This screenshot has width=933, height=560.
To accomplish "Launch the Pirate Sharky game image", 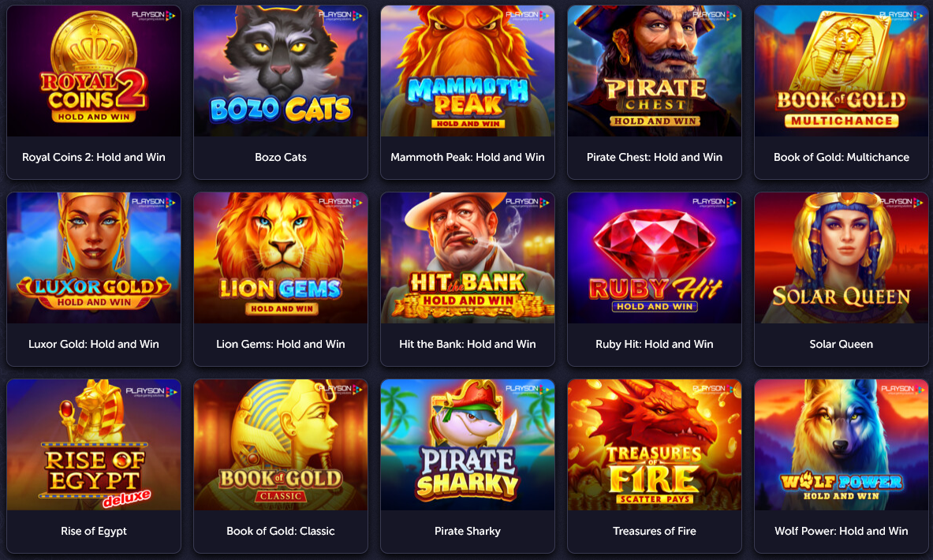I will point(467,445).
